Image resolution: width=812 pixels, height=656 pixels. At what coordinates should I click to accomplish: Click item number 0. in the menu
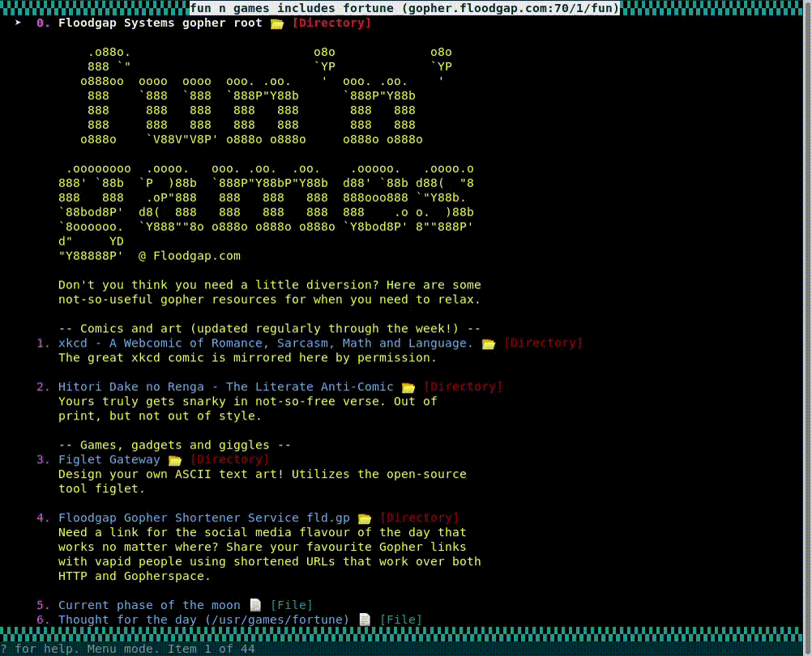coord(43,23)
